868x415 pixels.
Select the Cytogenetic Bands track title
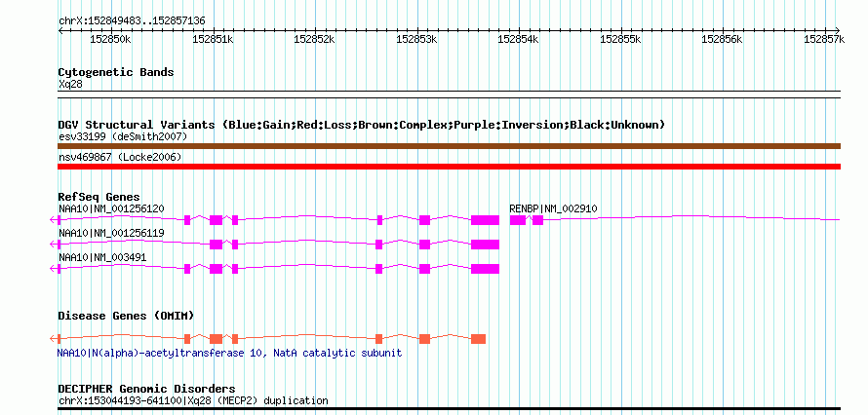[x=116, y=72]
